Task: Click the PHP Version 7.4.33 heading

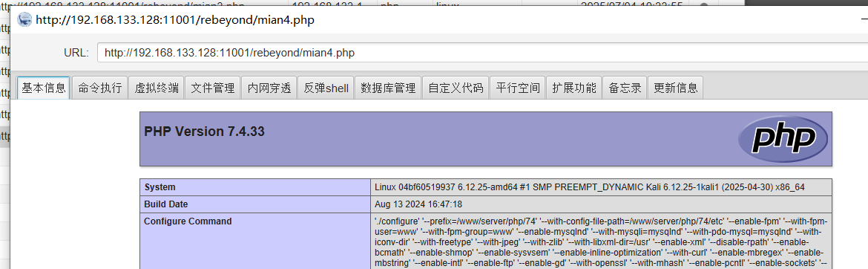Action: click(x=204, y=132)
